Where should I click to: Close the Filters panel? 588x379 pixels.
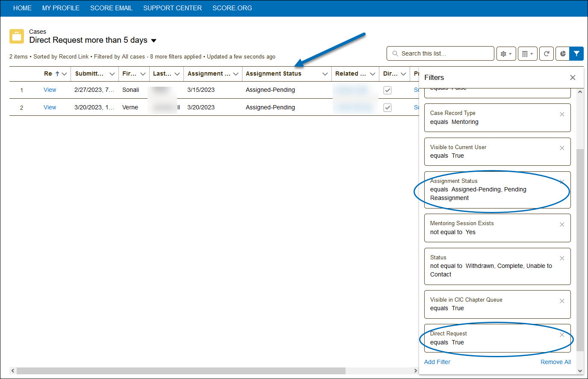click(573, 77)
